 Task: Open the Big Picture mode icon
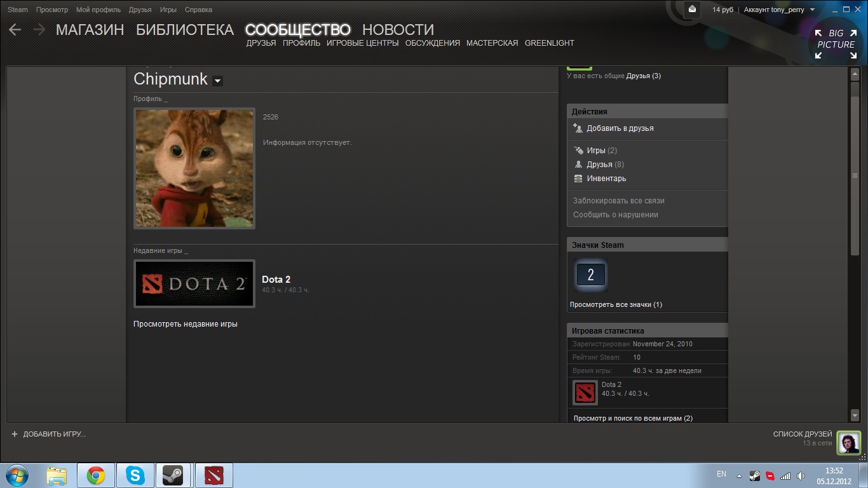click(x=836, y=44)
